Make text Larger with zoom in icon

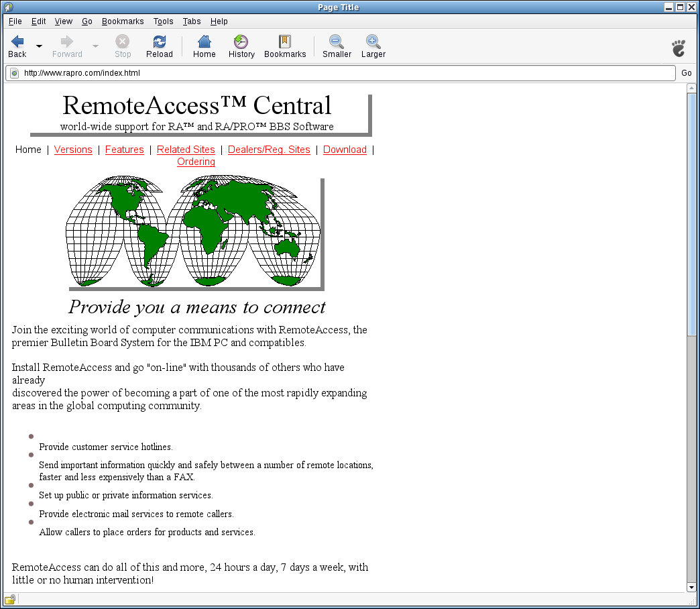click(373, 42)
